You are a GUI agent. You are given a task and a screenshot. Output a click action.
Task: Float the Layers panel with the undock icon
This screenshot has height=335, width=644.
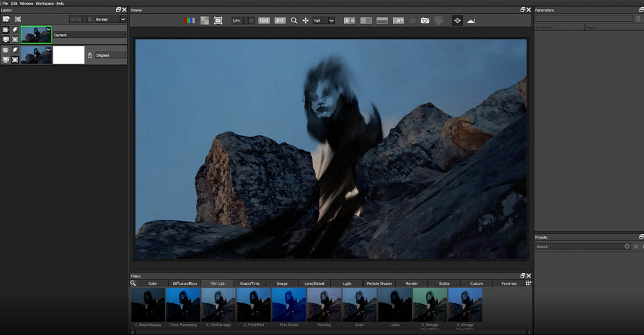(118, 9)
